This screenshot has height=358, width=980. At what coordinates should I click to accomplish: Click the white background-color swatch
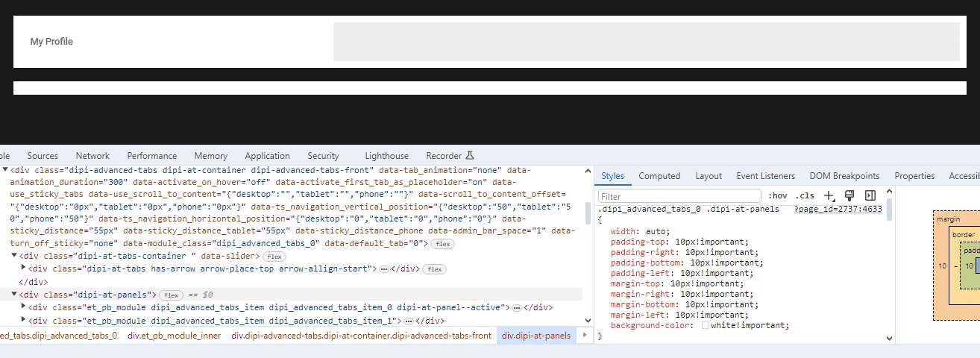(705, 325)
